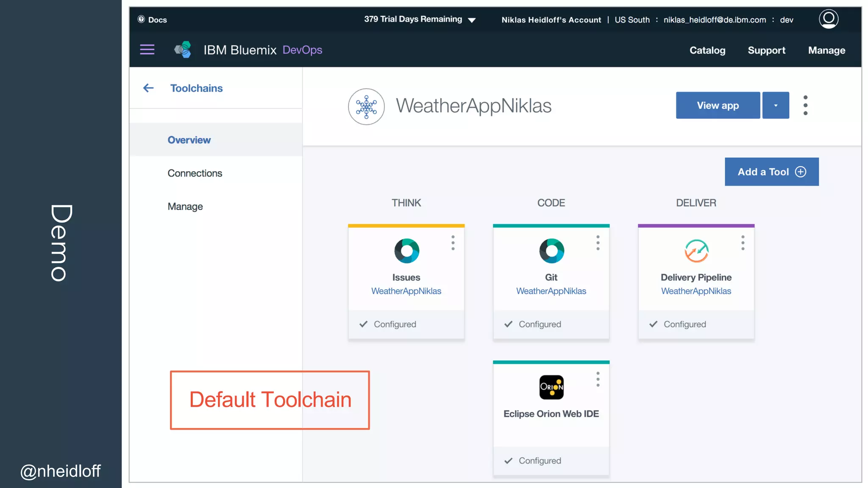Screen dimensions: 868x488
Task: Open the Support menu
Action: click(x=766, y=50)
